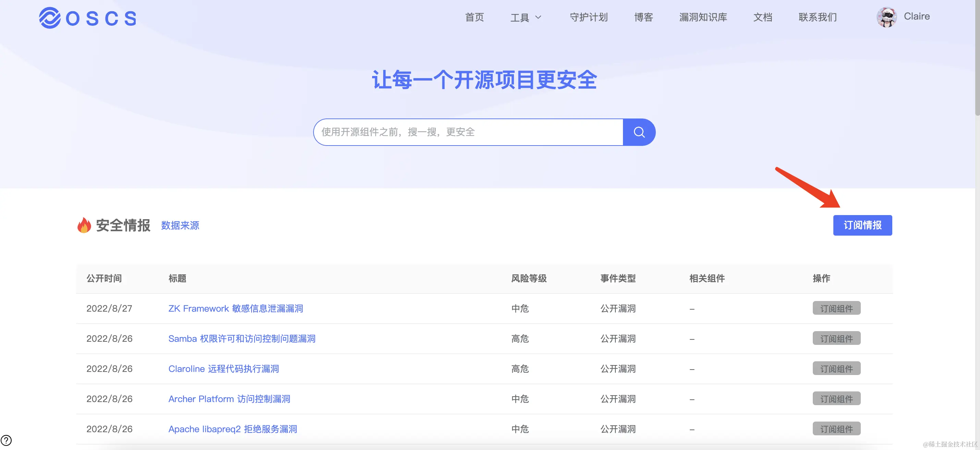The image size is (980, 450).
Task: Open the 数据来源 link
Action: [180, 225]
